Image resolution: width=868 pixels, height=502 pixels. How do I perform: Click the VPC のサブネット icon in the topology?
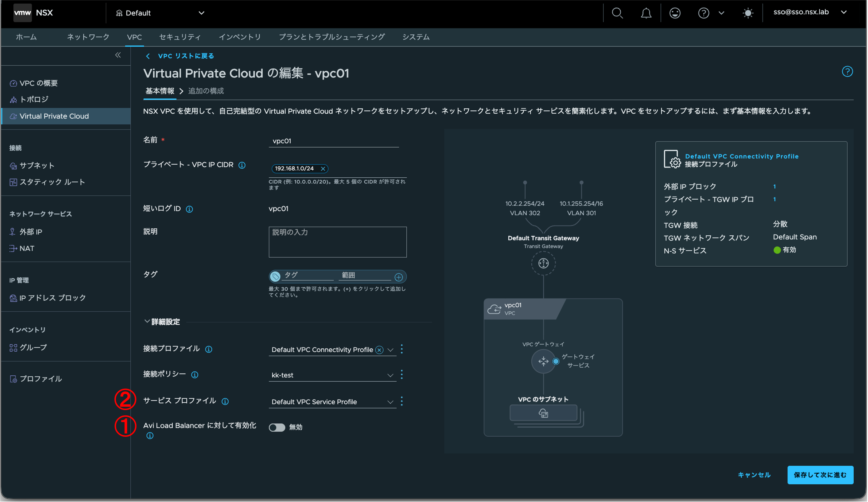543,413
